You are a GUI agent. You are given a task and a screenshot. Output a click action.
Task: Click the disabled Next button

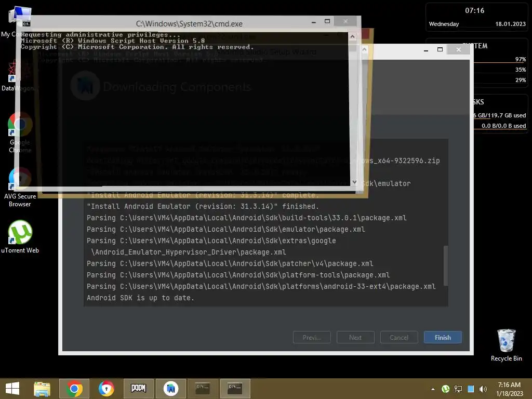point(355,337)
